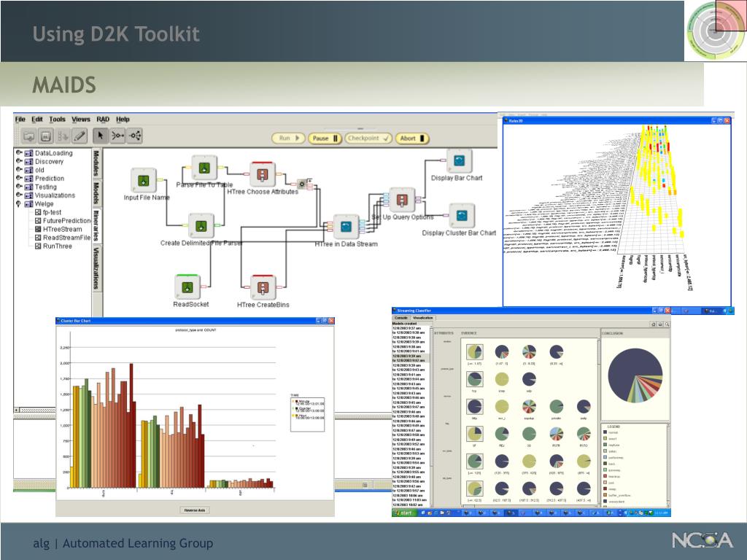Screen dimensions: 747x560
Task: Switch to the vertical Modules tab
Action: (96, 163)
